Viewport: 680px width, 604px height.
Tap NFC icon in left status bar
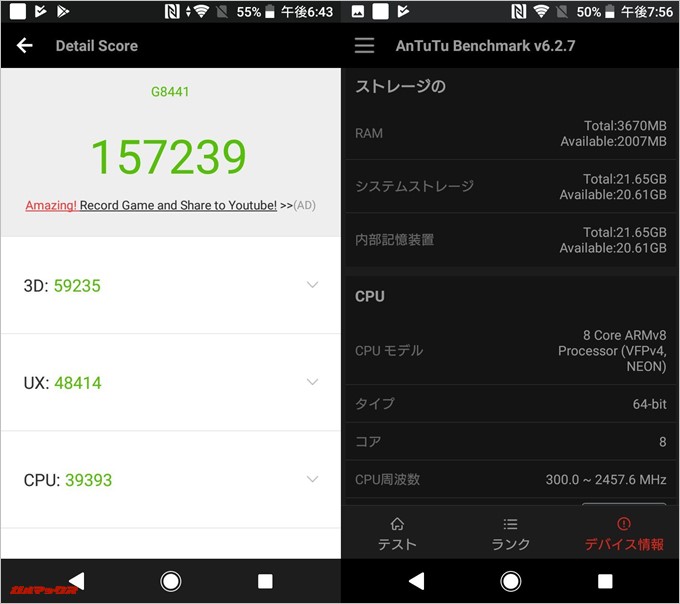[x=172, y=12]
